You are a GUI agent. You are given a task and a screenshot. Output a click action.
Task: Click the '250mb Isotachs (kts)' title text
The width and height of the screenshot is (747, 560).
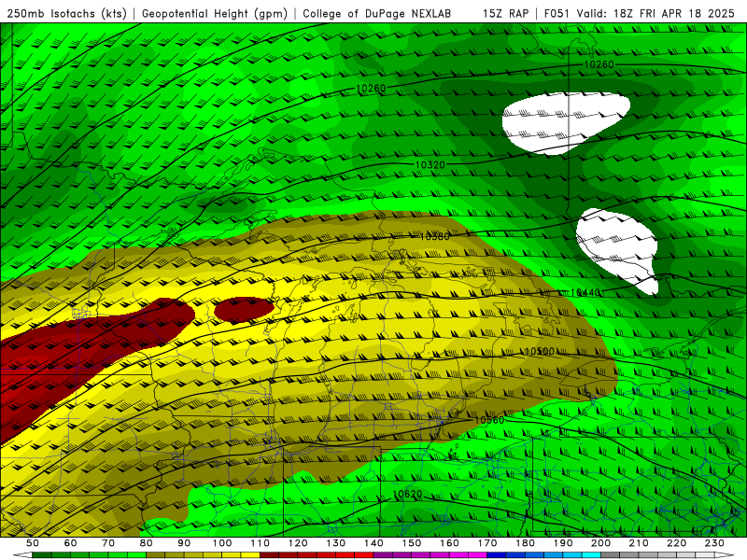(x=67, y=13)
